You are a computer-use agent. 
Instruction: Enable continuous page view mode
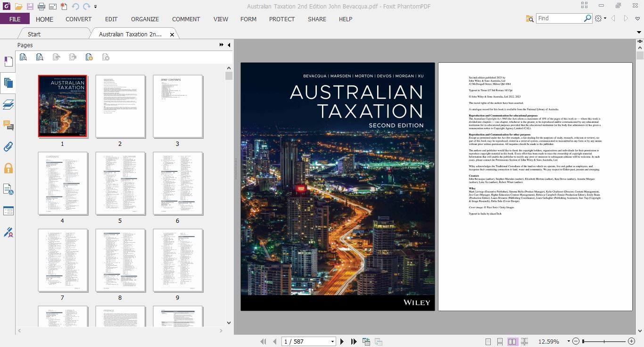500,341
